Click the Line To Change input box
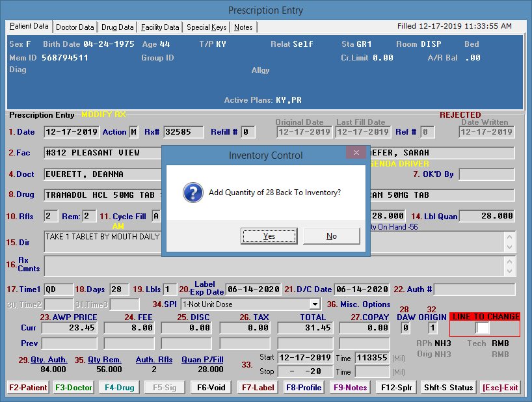Screen dimensions: 532x402 [482, 328]
